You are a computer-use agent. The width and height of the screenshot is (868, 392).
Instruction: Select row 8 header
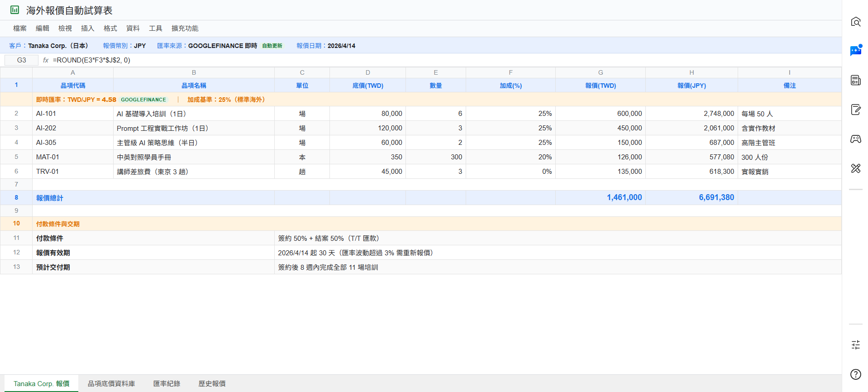click(x=16, y=198)
